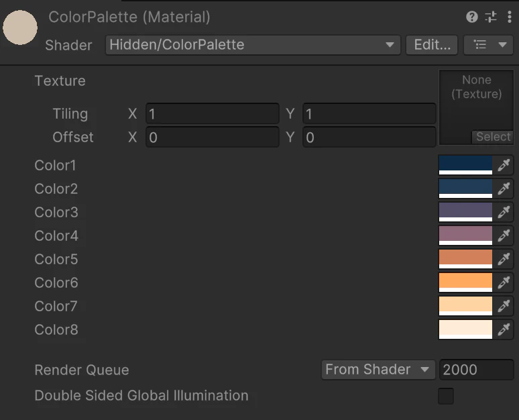Viewport: 519px width, 420px height.
Task: Open the Shader dropdown Hidden/ColorPalette
Action: [x=253, y=45]
